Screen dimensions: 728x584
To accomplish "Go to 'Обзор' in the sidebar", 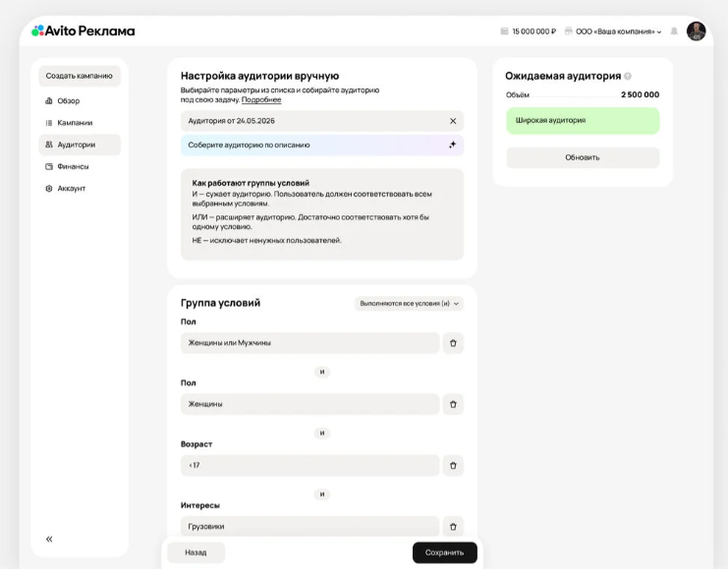I will point(68,101).
